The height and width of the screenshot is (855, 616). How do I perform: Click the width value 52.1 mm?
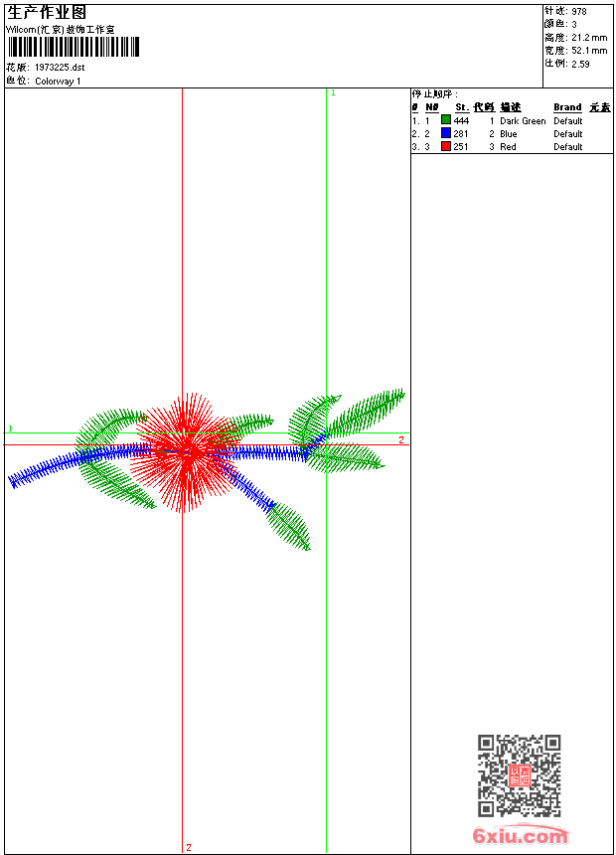pos(589,51)
